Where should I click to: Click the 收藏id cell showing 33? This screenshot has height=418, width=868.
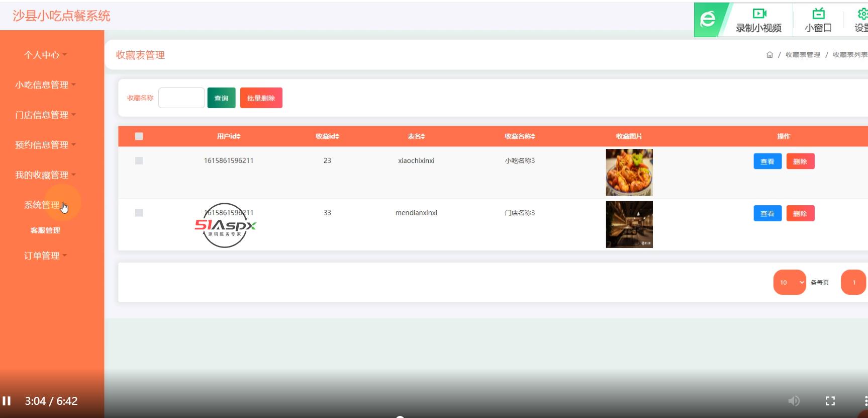(x=327, y=213)
